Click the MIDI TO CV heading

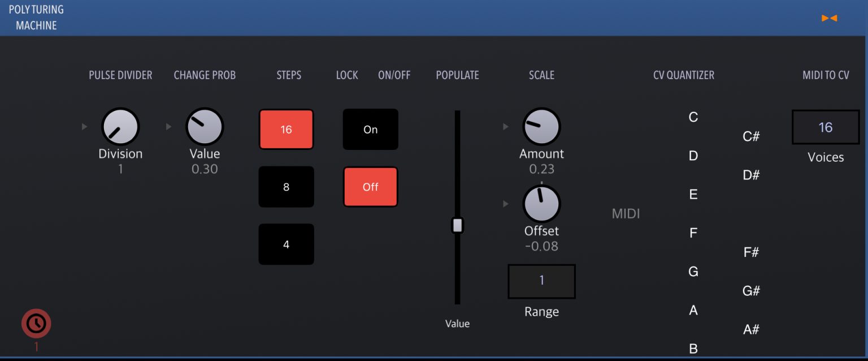coord(826,75)
